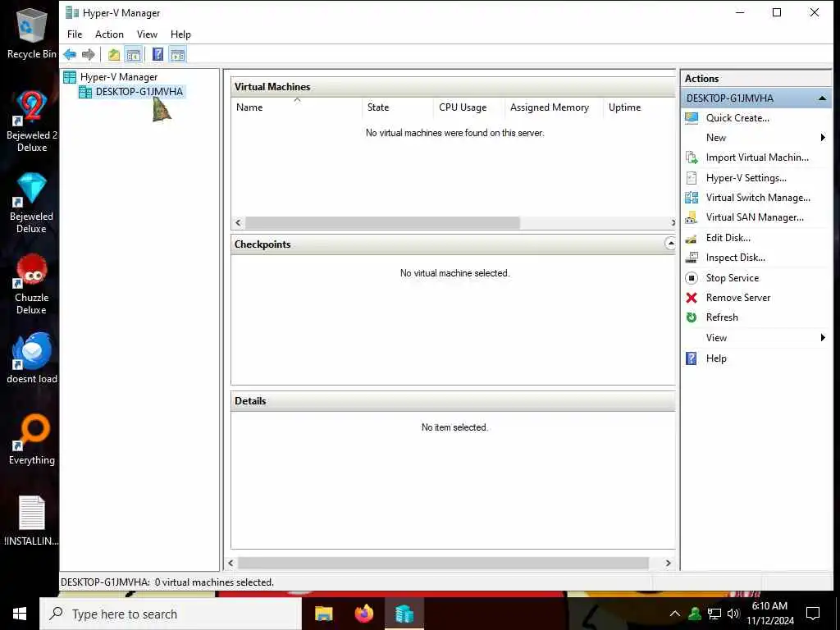Click the bottom center pane horizontal scrollbar
840x630 pixels.
[x=443, y=563]
